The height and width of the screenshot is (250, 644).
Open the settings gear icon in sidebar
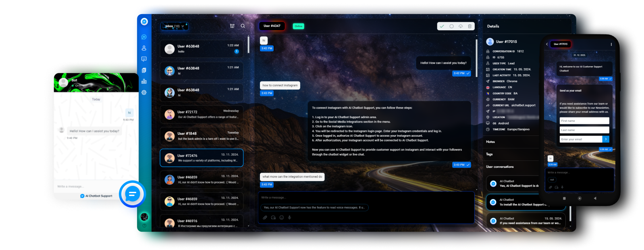[144, 92]
